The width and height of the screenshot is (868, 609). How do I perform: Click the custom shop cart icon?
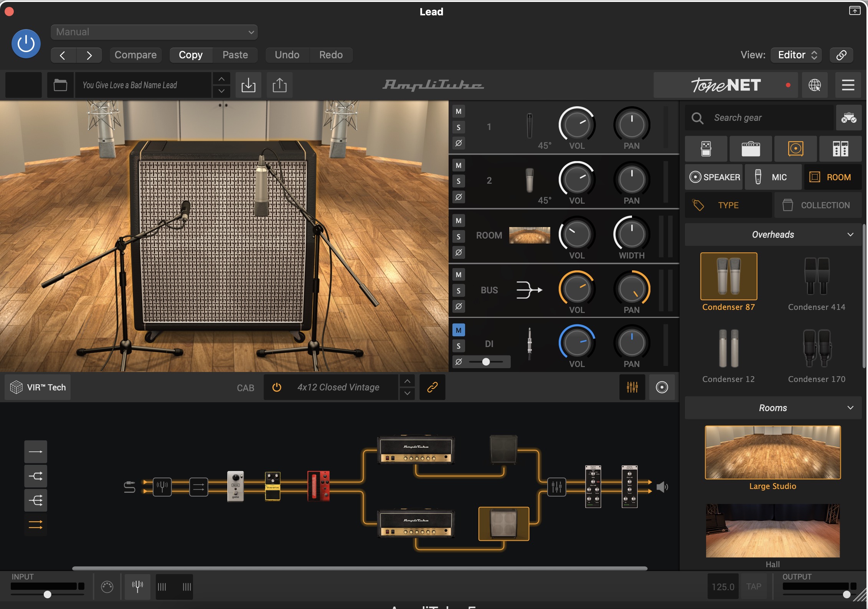pyautogui.click(x=848, y=118)
